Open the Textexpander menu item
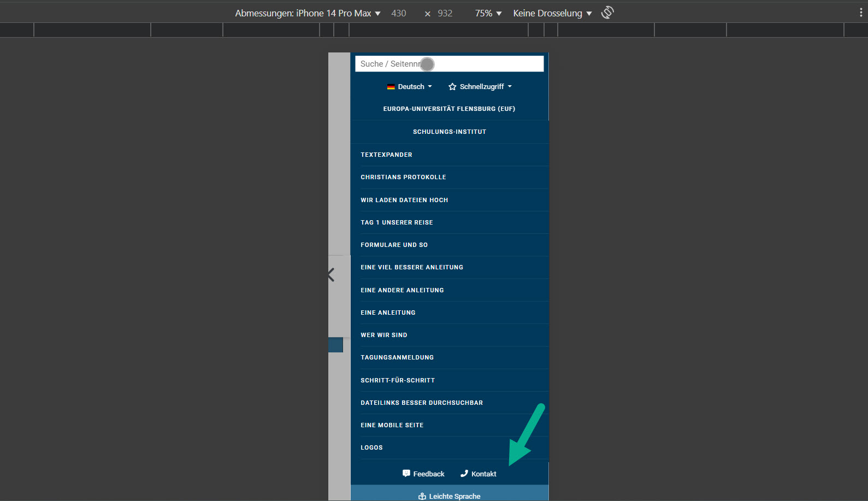The width and height of the screenshot is (868, 501). point(386,155)
